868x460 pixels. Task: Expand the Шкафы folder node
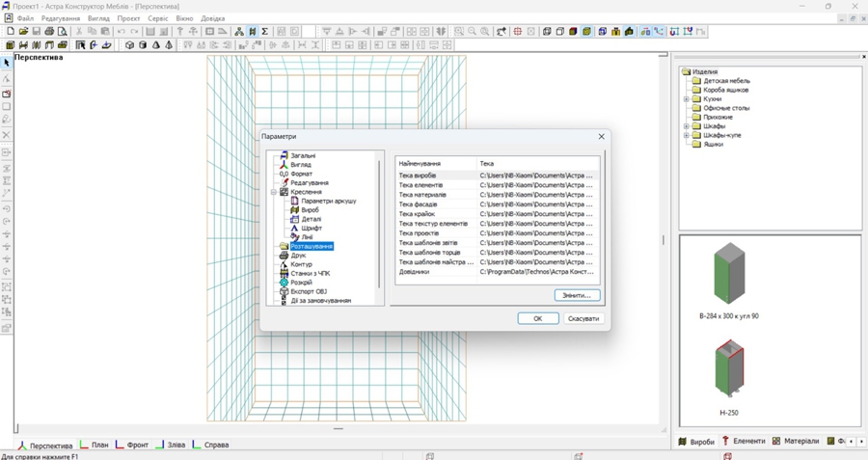click(687, 126)
